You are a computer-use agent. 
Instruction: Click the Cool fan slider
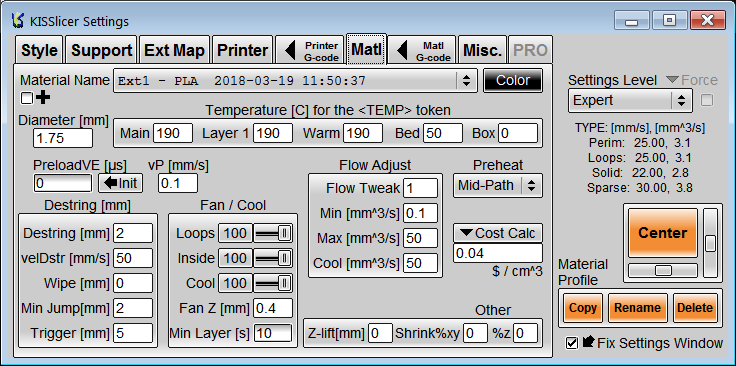coord(273,283)
